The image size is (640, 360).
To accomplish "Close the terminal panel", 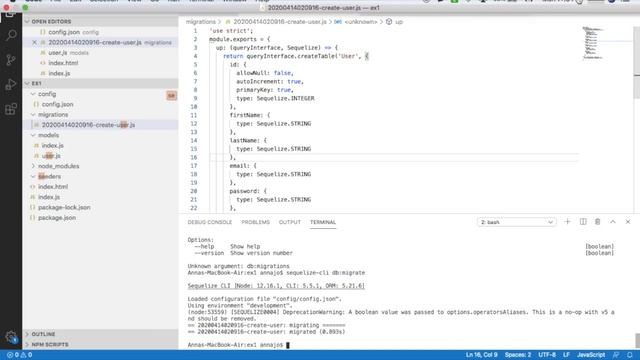I will [x=628, y=222].
